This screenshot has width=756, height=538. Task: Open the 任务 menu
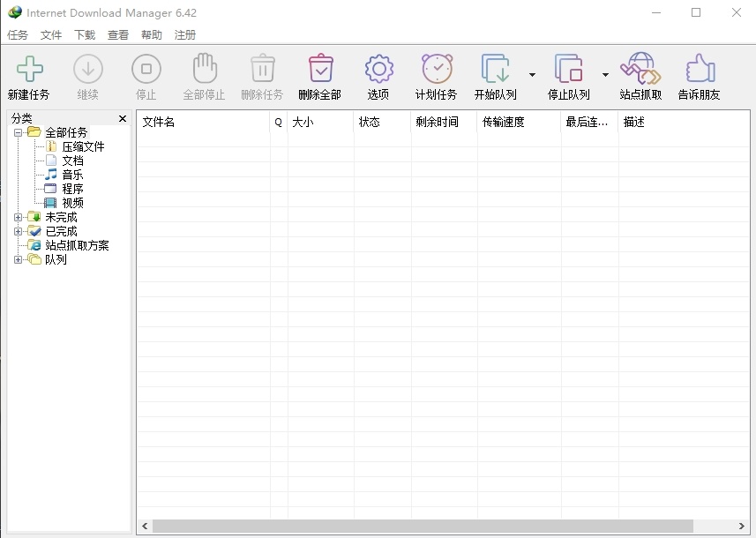coord(18,34)
